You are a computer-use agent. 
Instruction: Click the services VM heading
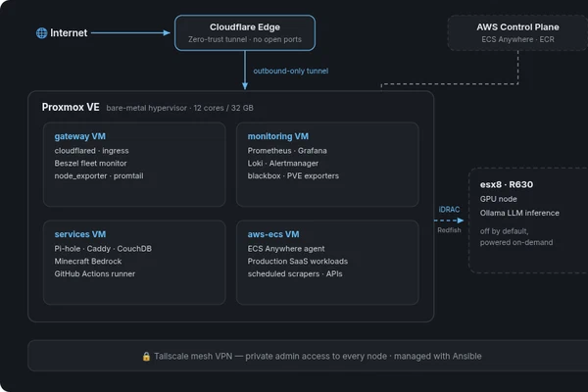click(x=80, y=234)
